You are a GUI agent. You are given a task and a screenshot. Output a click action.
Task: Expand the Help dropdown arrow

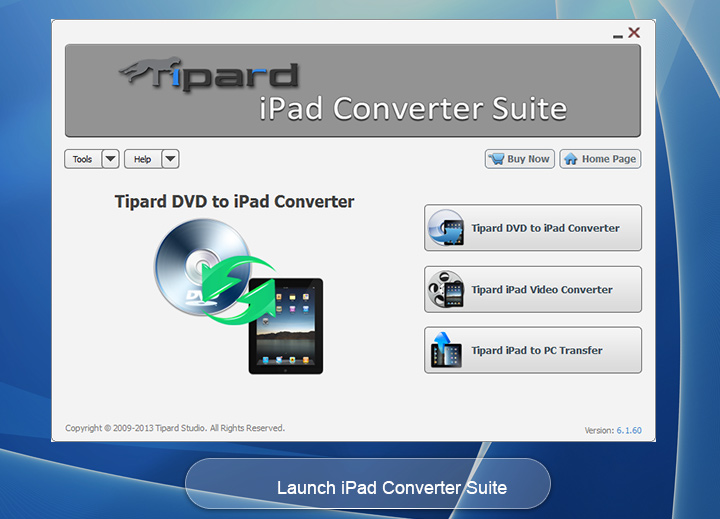click(x=170, y=159)
